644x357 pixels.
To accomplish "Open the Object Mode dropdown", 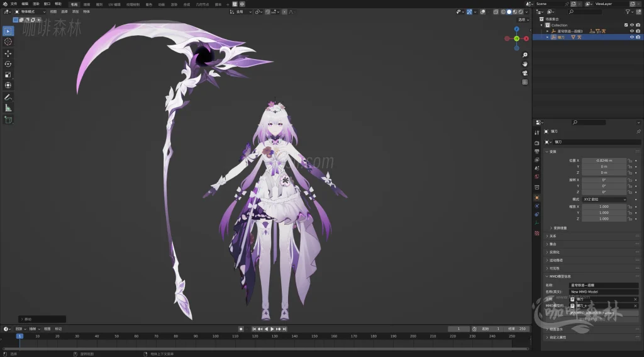I will tap(30, 12).
